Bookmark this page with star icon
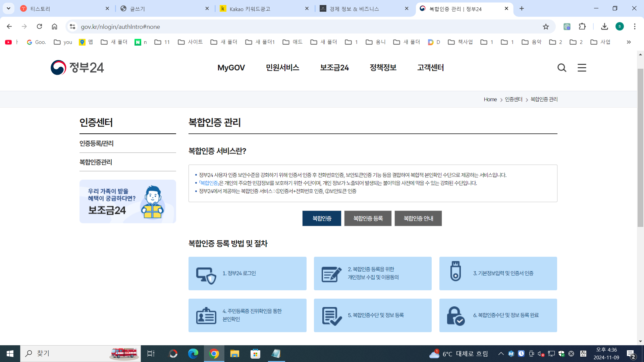This screenshot has height=362, width=644. [x=546, y=26]
